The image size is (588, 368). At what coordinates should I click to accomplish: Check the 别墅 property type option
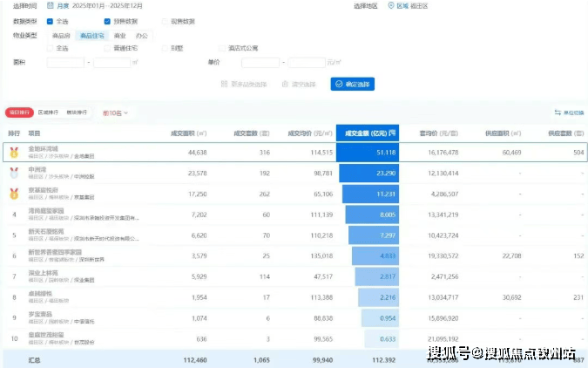coord(166,49)
